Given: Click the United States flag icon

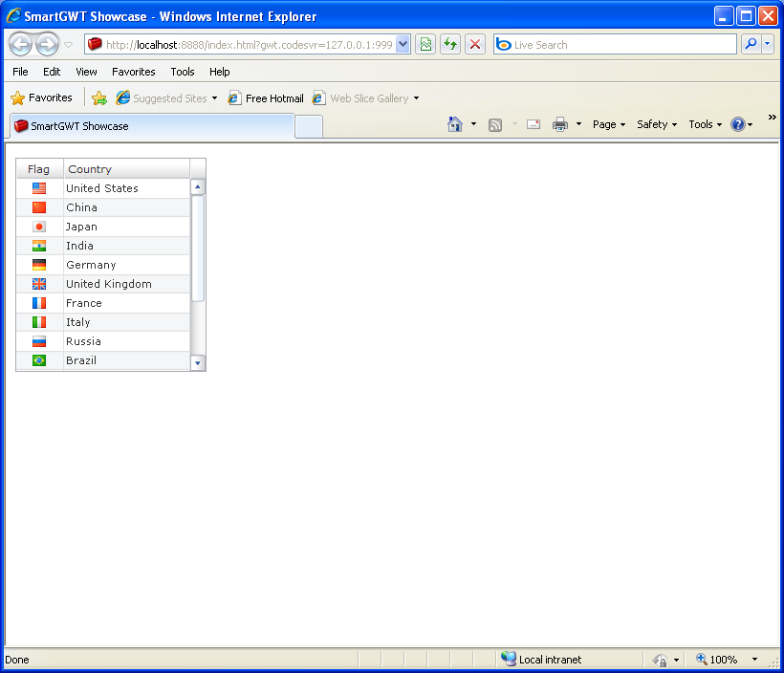Looking at the screenshot, I should [x=39, y=188].
